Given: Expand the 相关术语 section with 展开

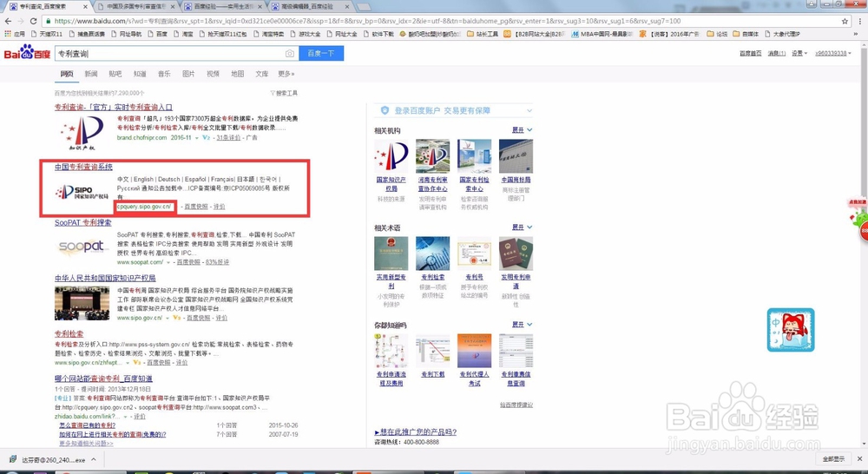Looking at the screenshot, I should [x=522, y=227].
